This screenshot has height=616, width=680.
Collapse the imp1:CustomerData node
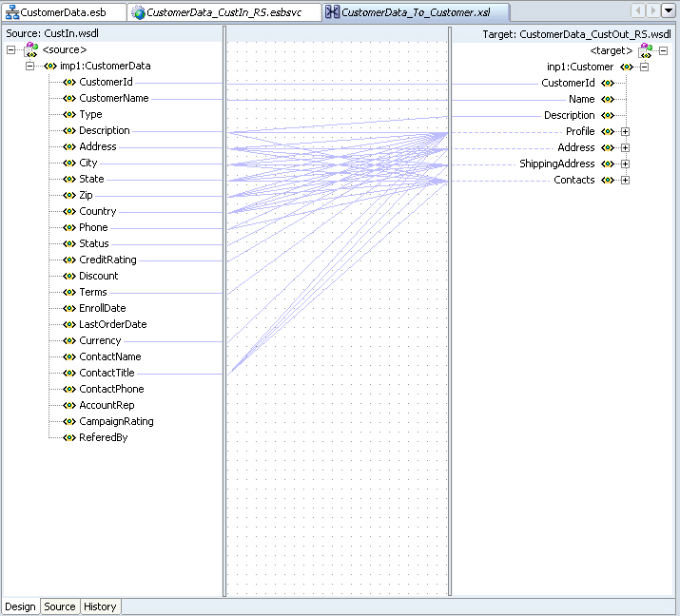point(29,67)
